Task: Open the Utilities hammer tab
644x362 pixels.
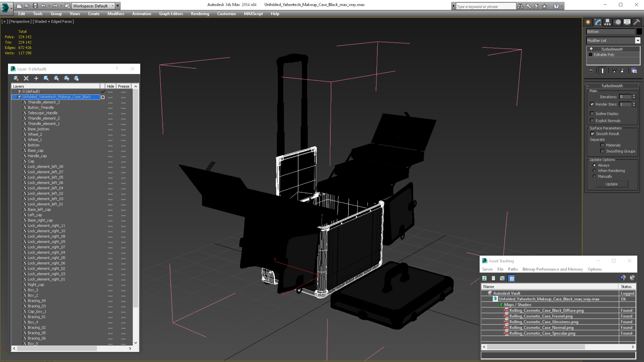Action: (x=636, y=22)
